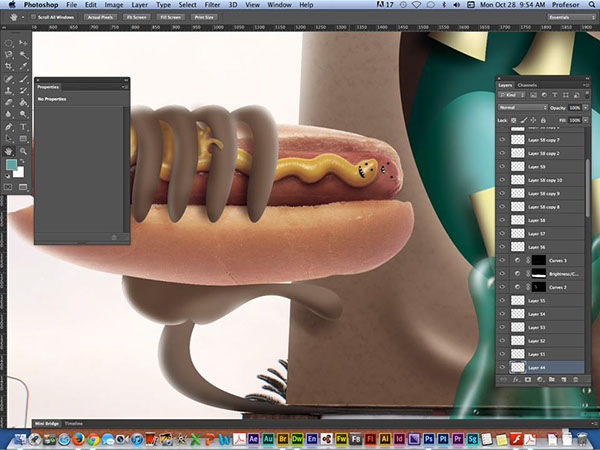Create a new layer icon
The image size is (600, 450).
click(564, 380)
